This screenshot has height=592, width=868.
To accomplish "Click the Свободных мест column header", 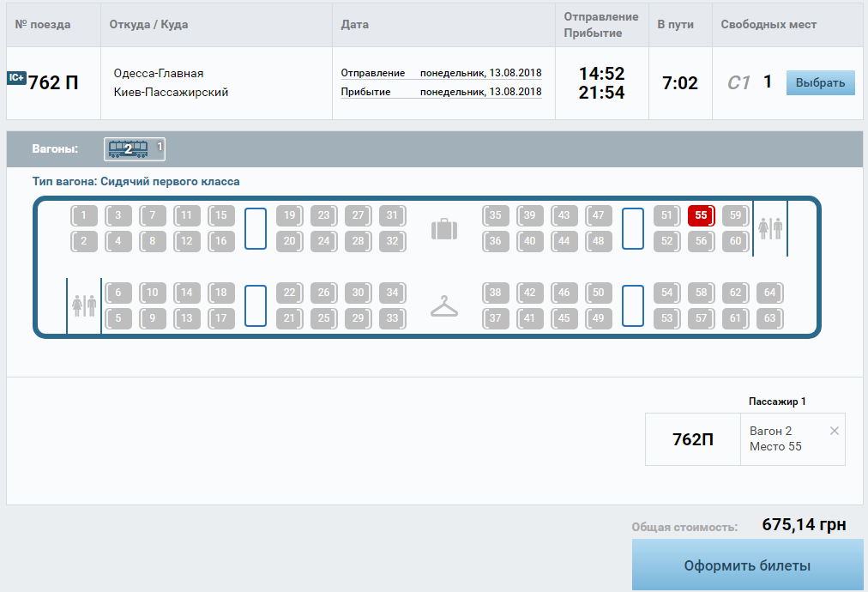I will [769, 25].
